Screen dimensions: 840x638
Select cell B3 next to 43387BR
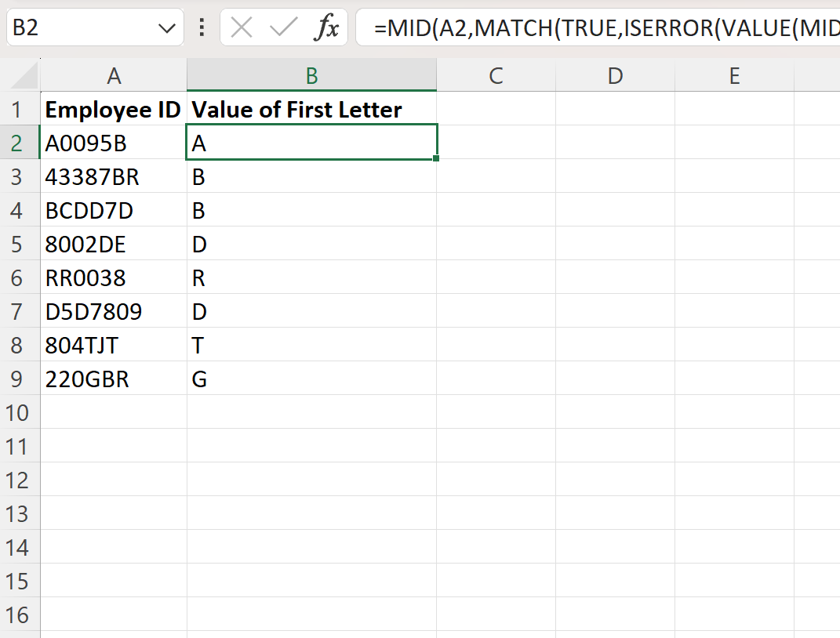[312, 176]
